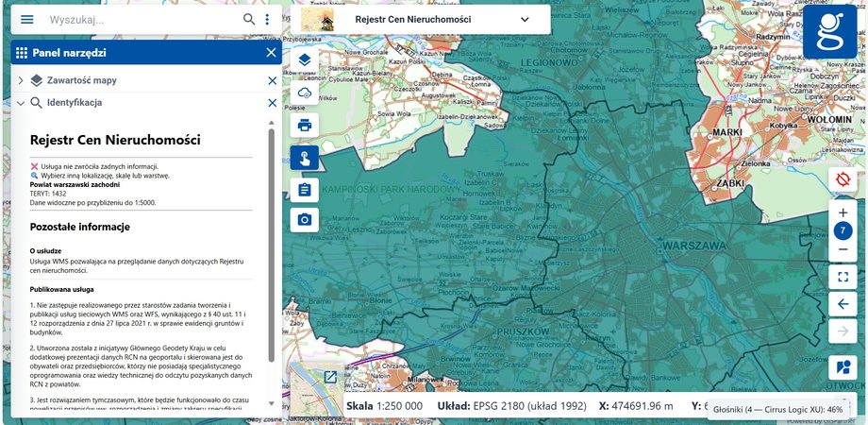Click the search magnifier icon
This screenshot has width=868, height=425.
(x=249, y=19)
